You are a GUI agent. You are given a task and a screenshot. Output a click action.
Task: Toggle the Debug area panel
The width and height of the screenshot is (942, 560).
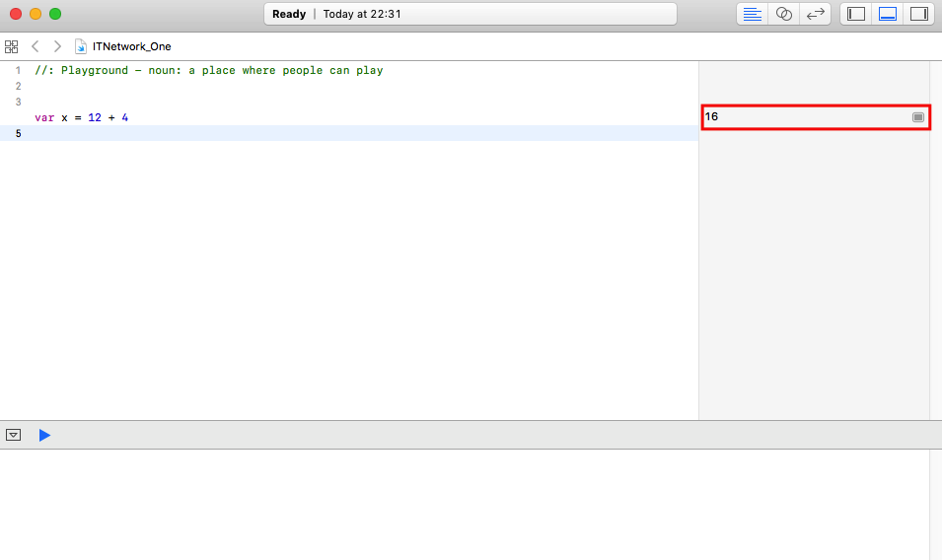pos(888,14)
